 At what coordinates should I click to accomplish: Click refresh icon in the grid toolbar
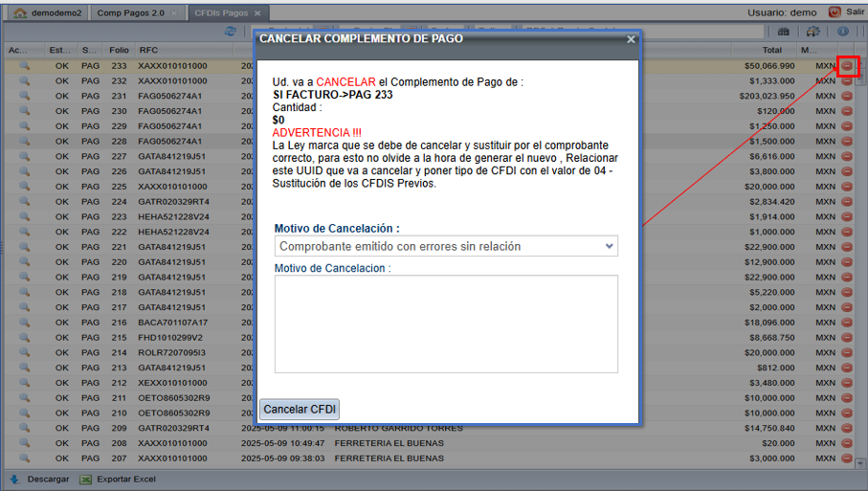[x=231, y=32]
